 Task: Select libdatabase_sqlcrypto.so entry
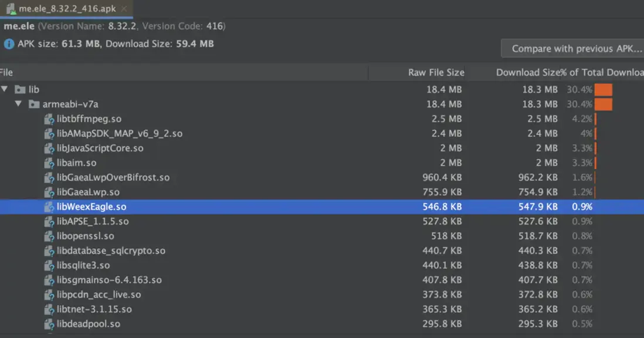[111, 251]
